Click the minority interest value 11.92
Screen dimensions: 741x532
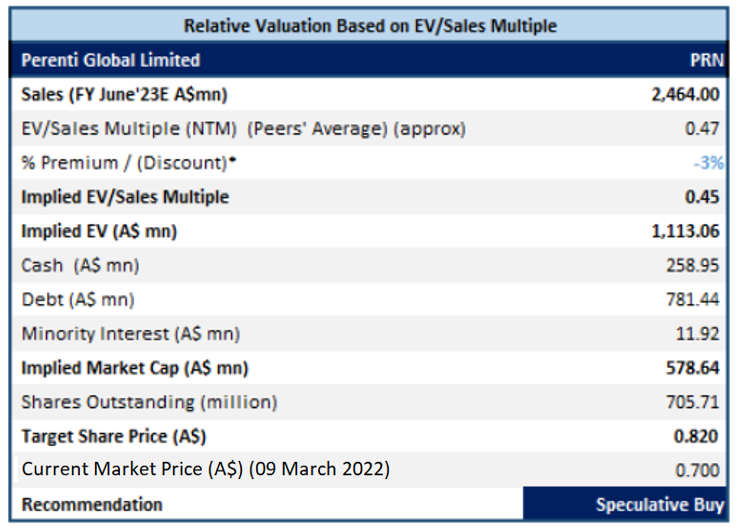coord(698,334)
